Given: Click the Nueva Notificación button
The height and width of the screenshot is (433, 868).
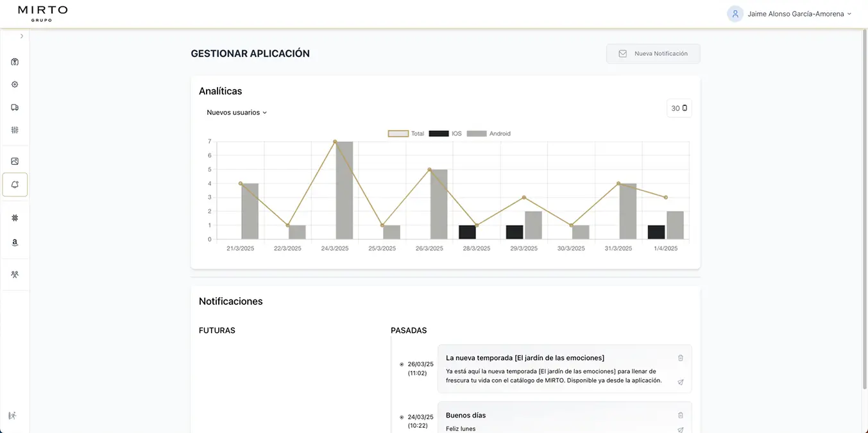Looking at the screenshot, I should (x=653, y=54).
